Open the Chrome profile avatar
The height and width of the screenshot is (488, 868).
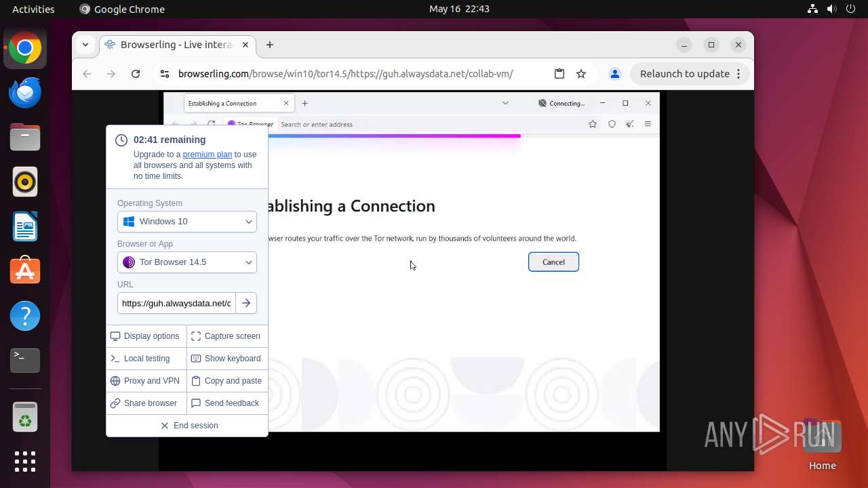point(615,74)
